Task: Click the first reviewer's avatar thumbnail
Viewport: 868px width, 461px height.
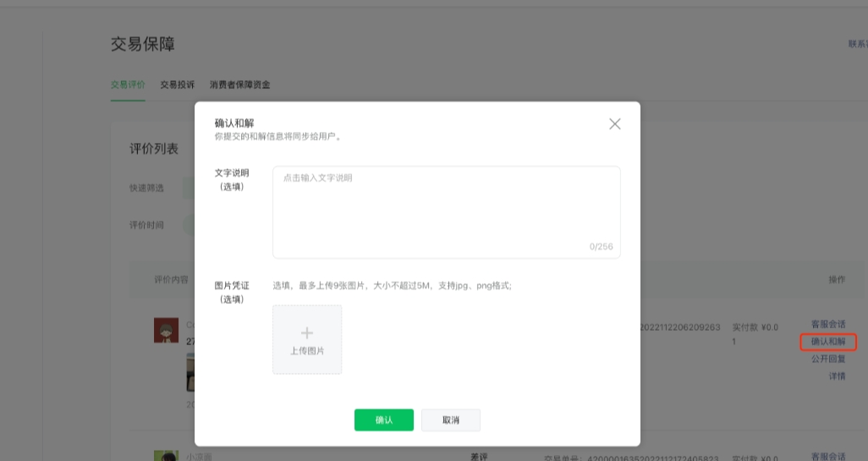Action: pyautogui.click(x=166, y=331)
